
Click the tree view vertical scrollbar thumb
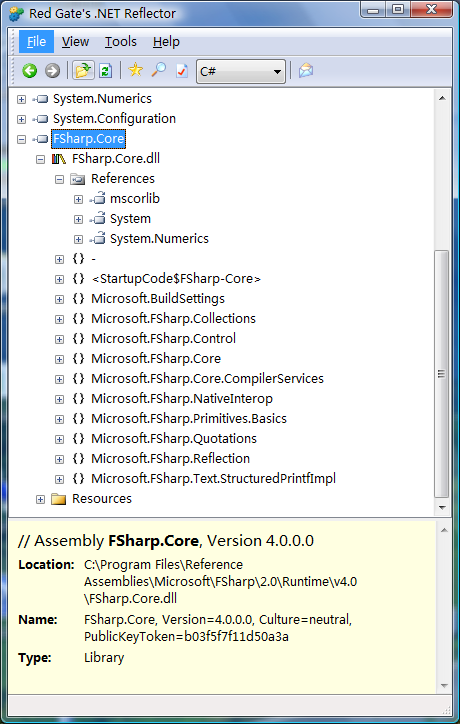point(442,374)
